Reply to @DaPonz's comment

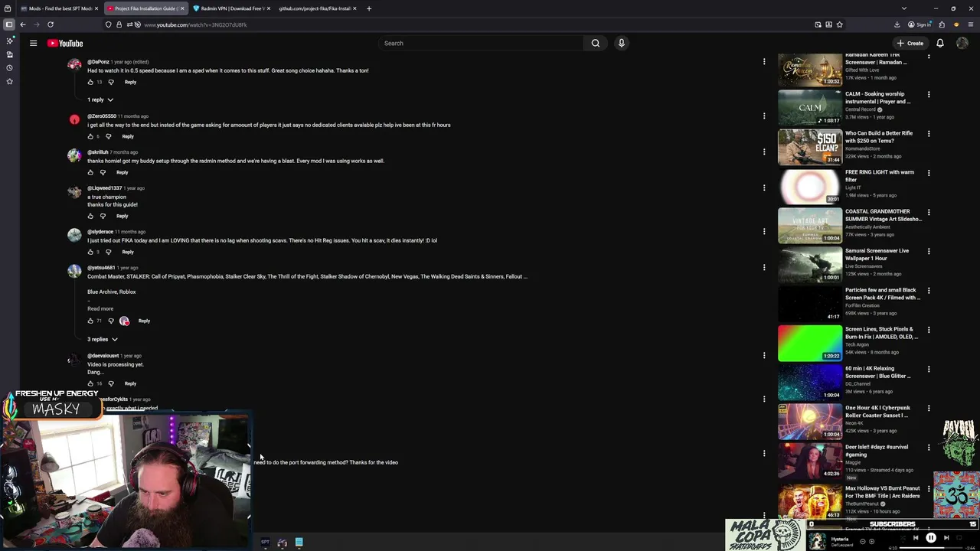tap(130, 82)
